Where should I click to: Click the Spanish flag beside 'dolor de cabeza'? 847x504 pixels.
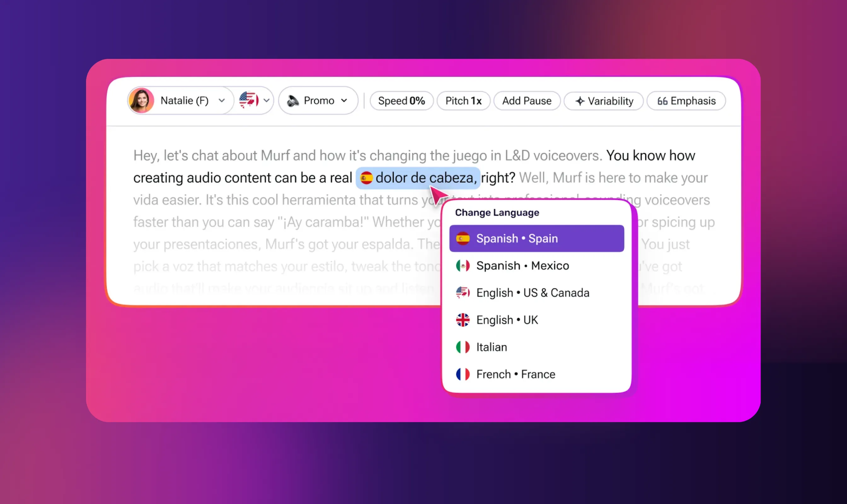tap(366, 177)
